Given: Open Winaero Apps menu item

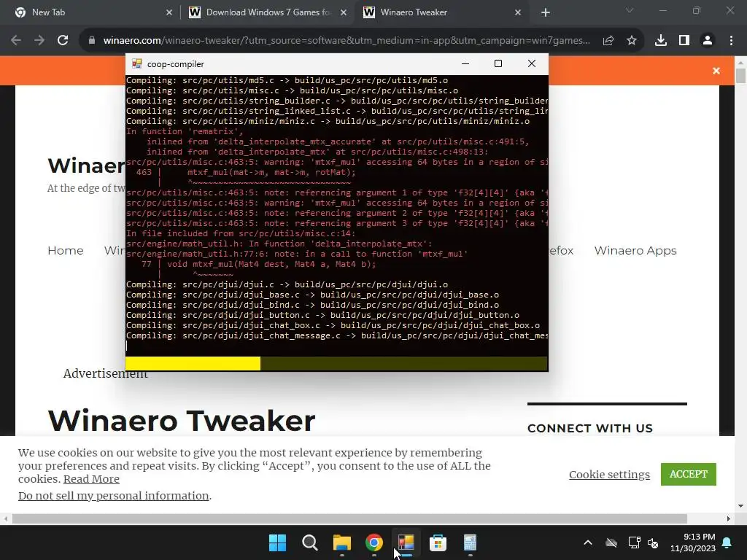Looking at the screenshot, I should tap(635, 251).
